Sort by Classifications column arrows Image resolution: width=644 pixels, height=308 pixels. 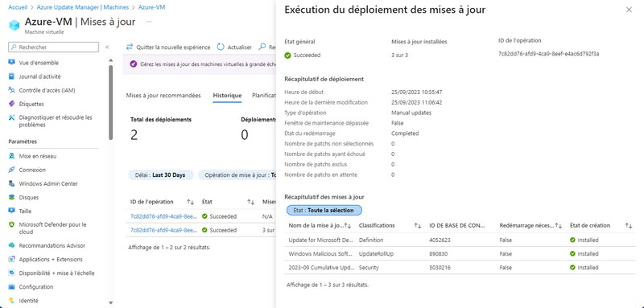[418, 225]
